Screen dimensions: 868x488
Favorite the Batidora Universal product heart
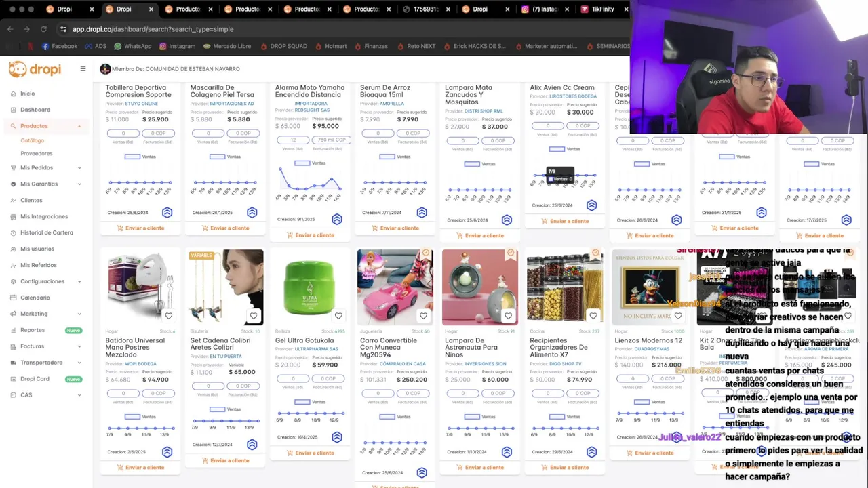coord(169,316)
